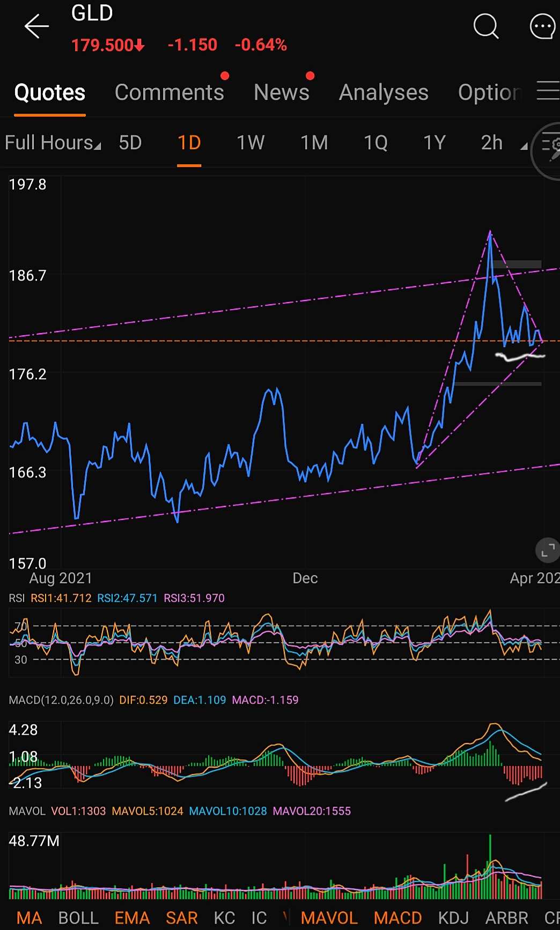This screenshot has width=560, height=930.
Task: Tap the MAVOL10:1028 value
Action: click(x=228, y=811)
